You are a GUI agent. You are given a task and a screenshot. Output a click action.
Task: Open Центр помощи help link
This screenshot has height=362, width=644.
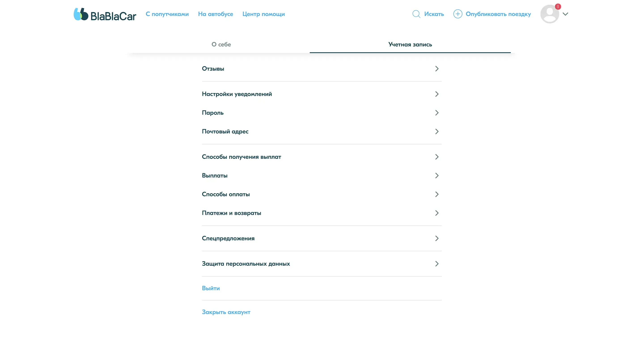[263, 14]
